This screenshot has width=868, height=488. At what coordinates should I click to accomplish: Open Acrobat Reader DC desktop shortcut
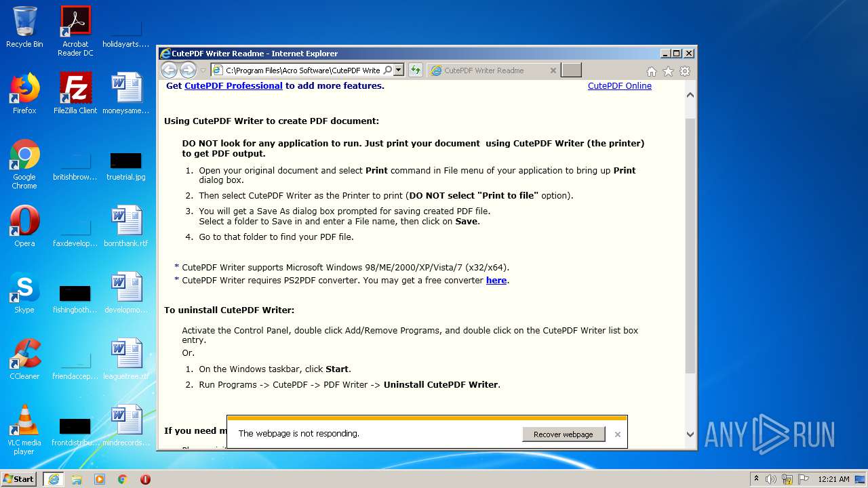(x=75, y=30)
